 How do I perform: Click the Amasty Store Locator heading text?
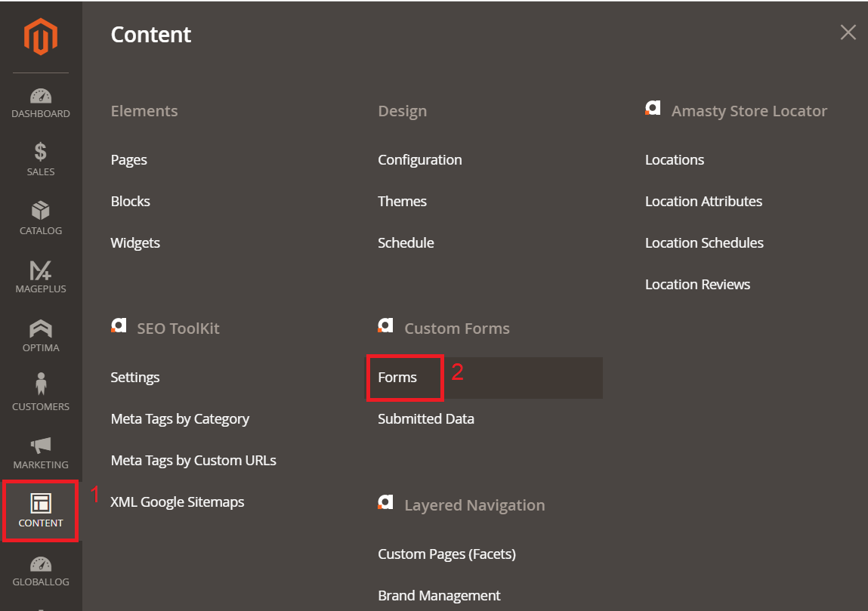click(x=749, y=111)
